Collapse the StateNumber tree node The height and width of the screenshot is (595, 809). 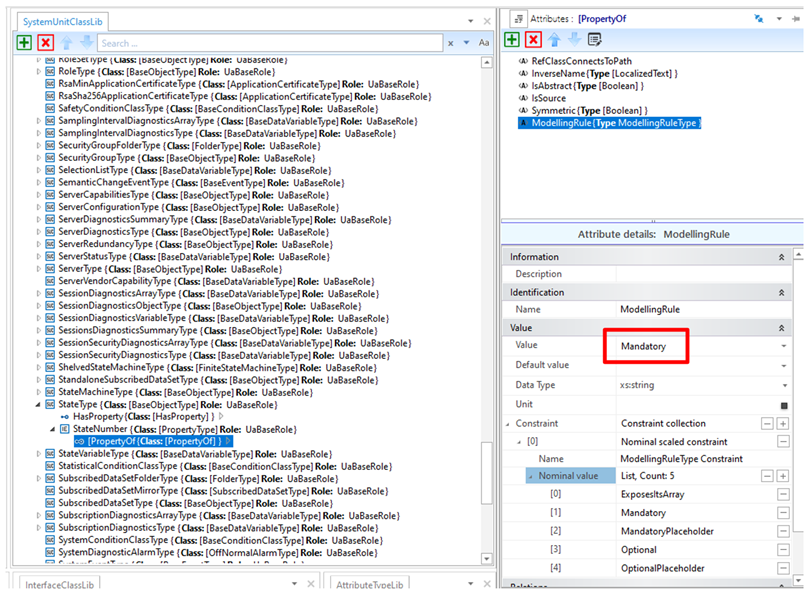point(53,429)
